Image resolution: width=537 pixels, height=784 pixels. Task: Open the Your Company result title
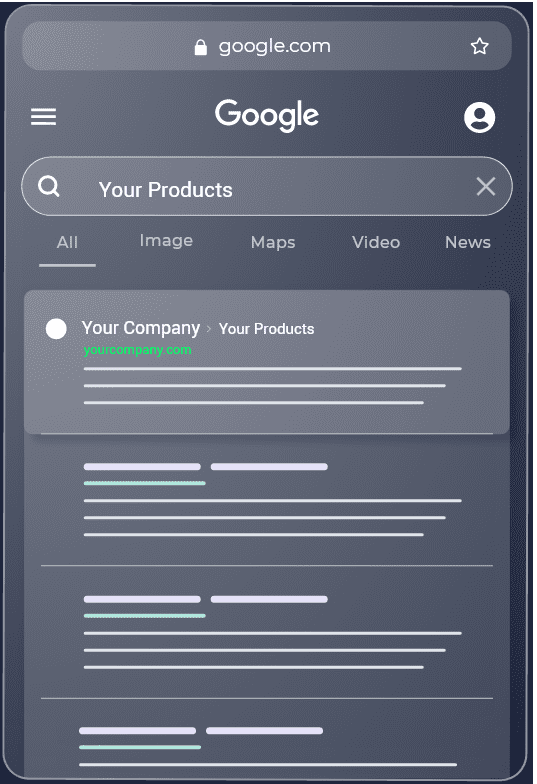[x=141, y=328]
